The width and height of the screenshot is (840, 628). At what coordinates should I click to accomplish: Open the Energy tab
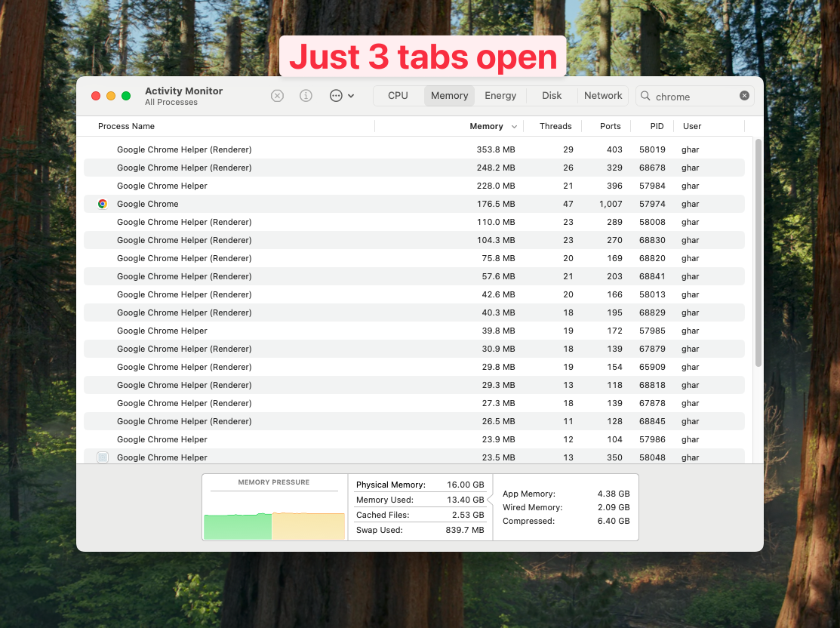[500, 96]
